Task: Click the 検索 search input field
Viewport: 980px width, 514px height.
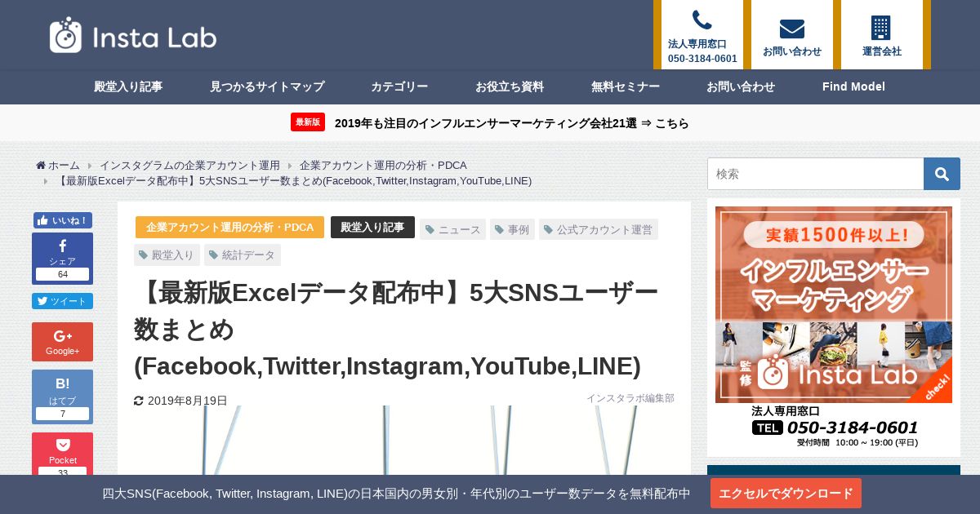Action: (815, 174)
